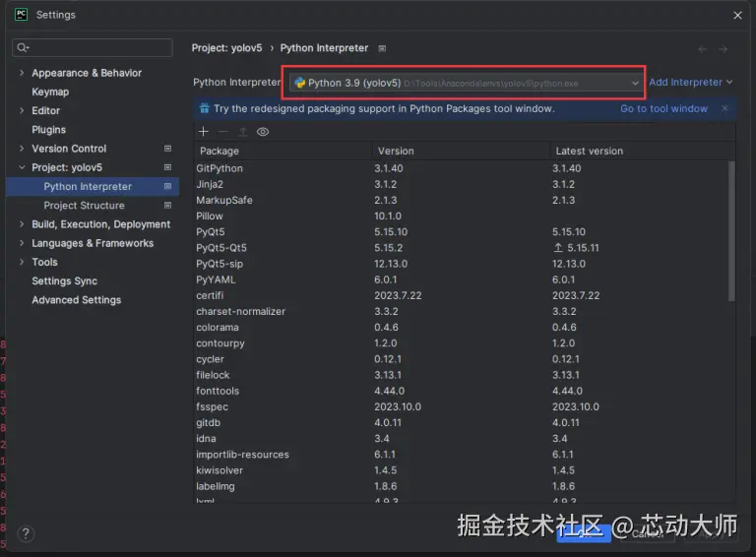
Task: Select Plugins in the settings tree
Action: pyautogui.click(x=48, y=130)
